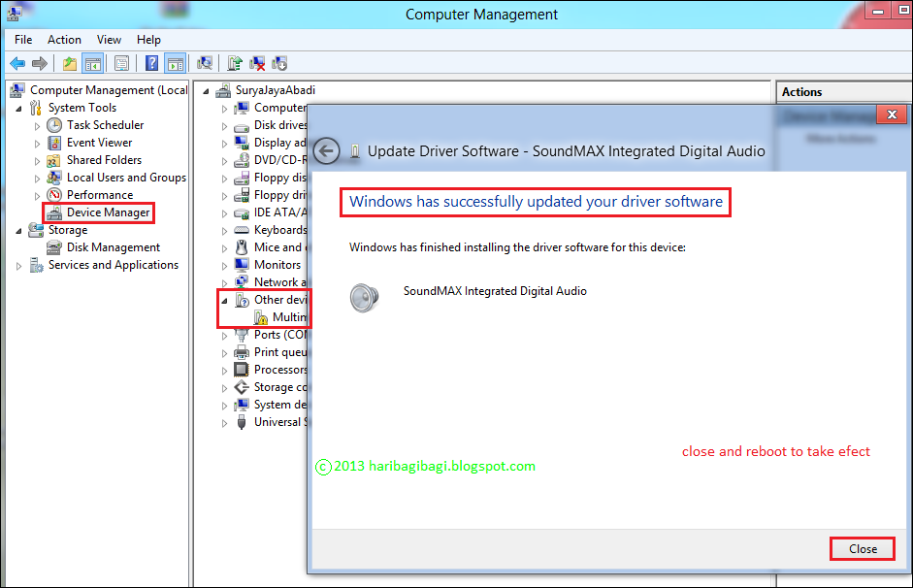Click the Processors chip icon
This screenshot has height=588, width=913.
coord(242,370)
